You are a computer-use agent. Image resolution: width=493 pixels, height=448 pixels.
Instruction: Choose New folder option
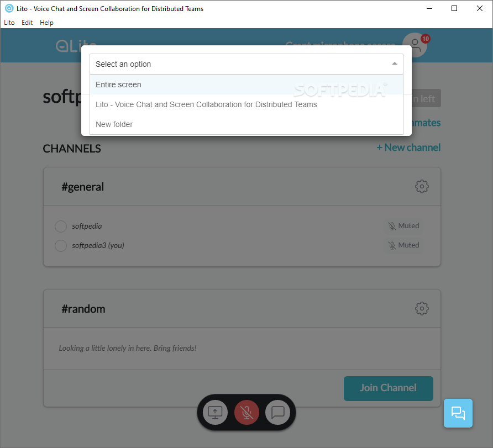tap(246, 124)
